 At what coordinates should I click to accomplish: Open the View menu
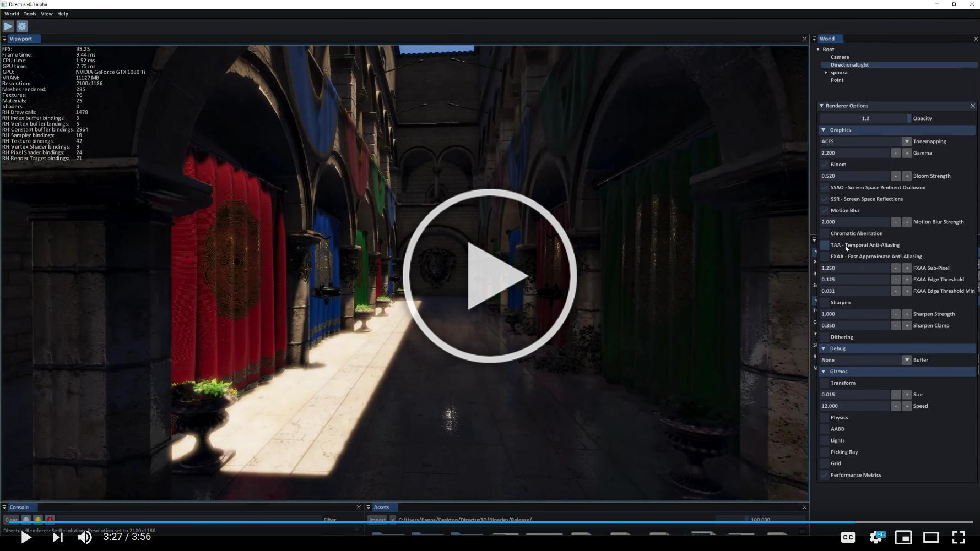(x=47, y=14)
